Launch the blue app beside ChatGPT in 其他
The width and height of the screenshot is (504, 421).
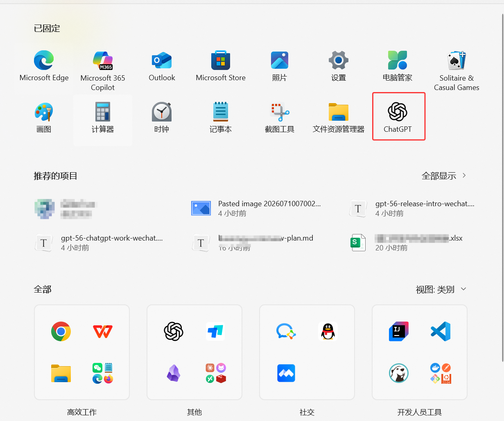pyautogui.click(x=215, y=331)
